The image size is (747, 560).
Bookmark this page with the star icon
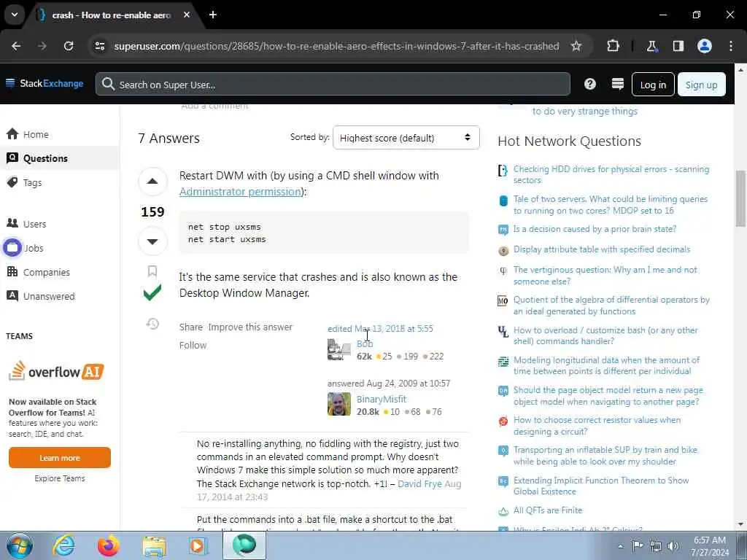(x=576, y=46)
